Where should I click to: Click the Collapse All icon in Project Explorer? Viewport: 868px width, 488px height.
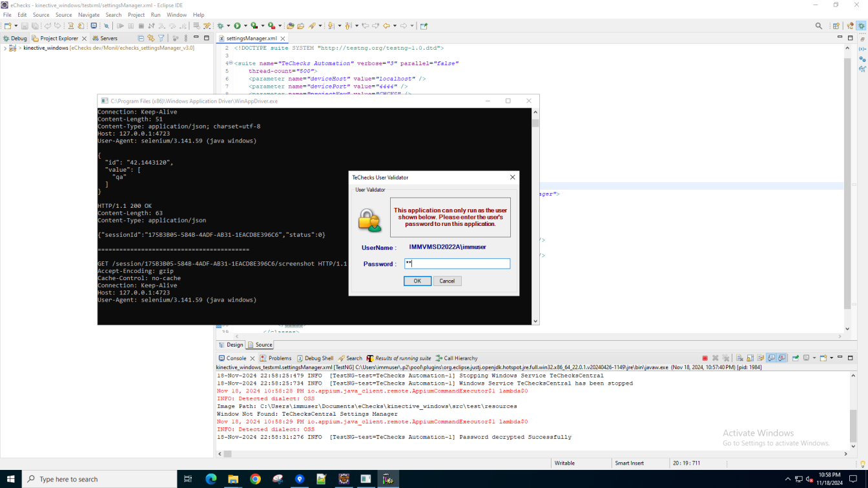point(141,38)
